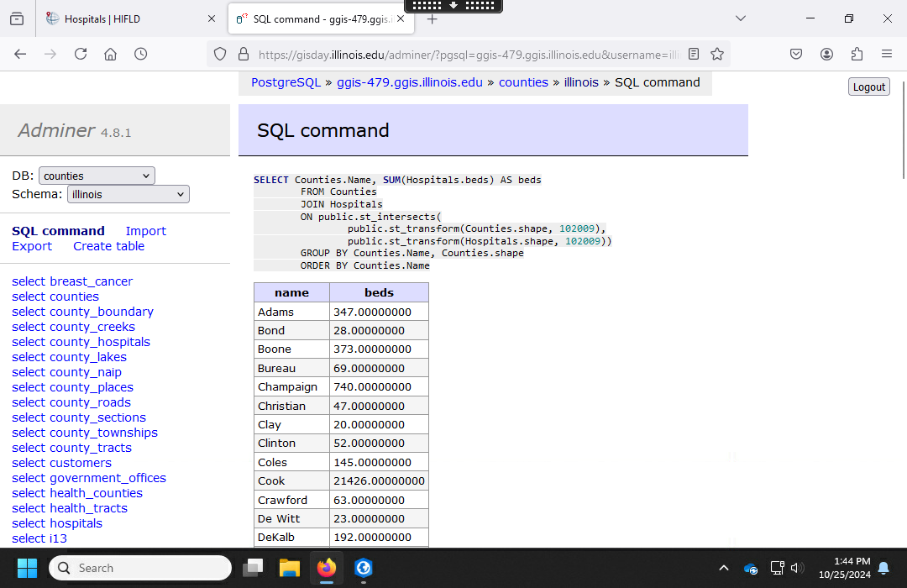Click the Create table link
This screenshot has height=588, width=907.
click(x=108, y=246)
